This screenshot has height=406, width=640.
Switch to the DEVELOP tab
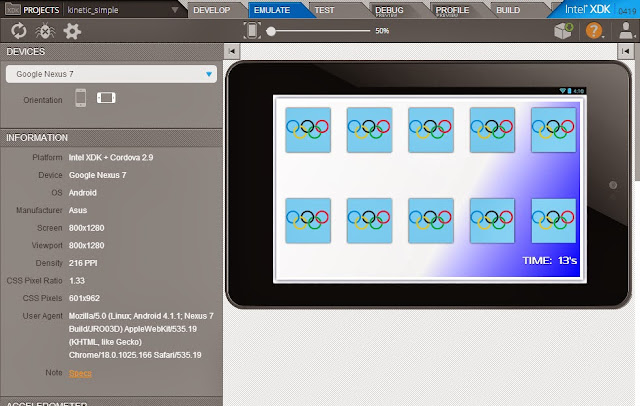[x=212, y=10]
